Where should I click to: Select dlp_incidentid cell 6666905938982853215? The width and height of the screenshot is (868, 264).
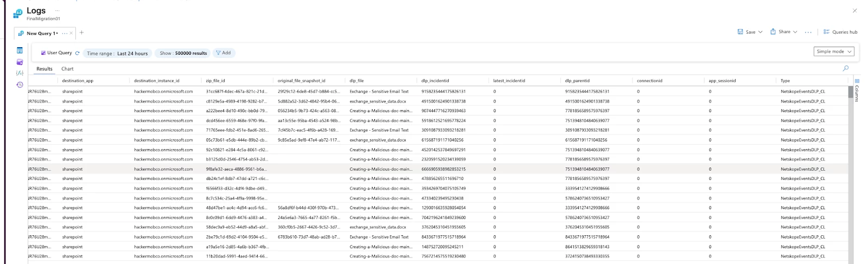443,169
